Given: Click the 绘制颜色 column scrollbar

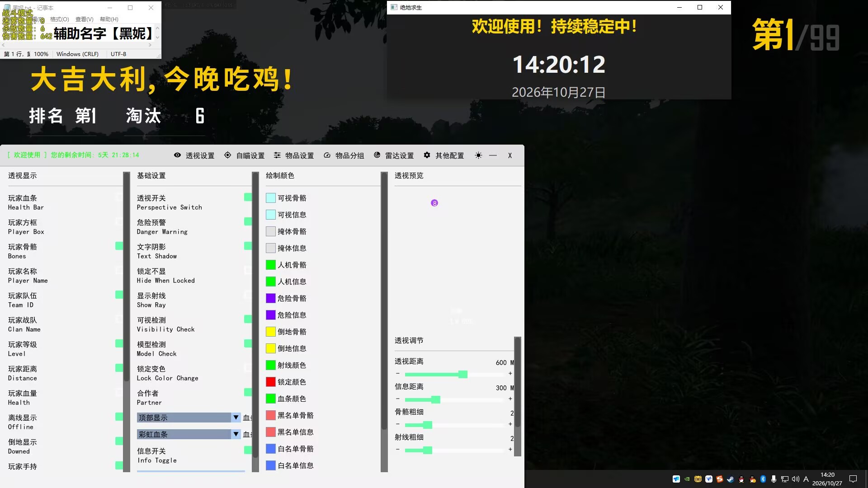Looking at the screenshot, I should pos(384,322).
